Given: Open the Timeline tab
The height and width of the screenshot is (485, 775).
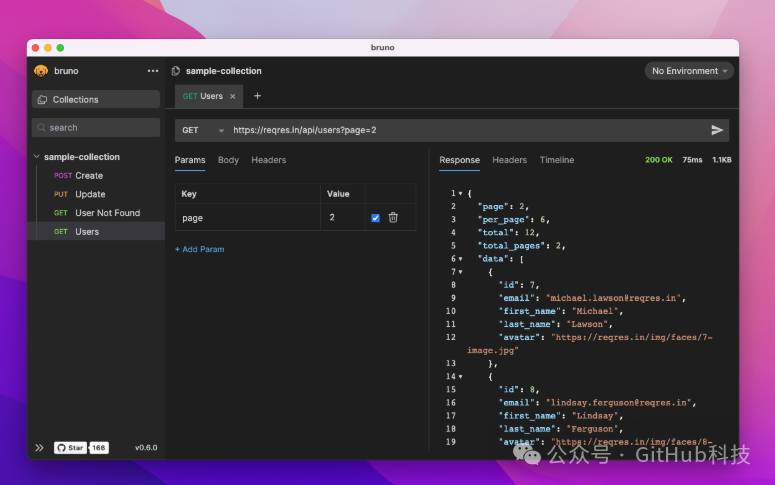Looking at the screenshot, I should tap(557, 160).
